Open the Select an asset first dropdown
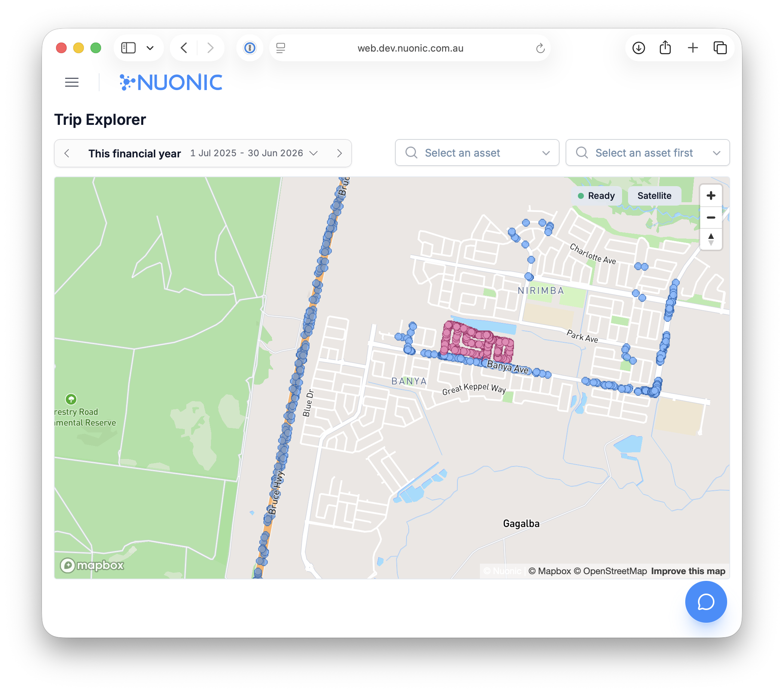Screen dimensions: 784x693 click(x=647, y=153)
